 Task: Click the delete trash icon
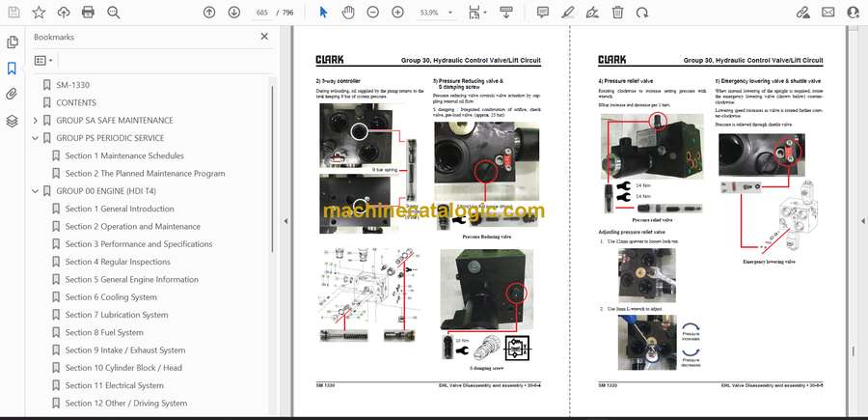click(617, 13)
